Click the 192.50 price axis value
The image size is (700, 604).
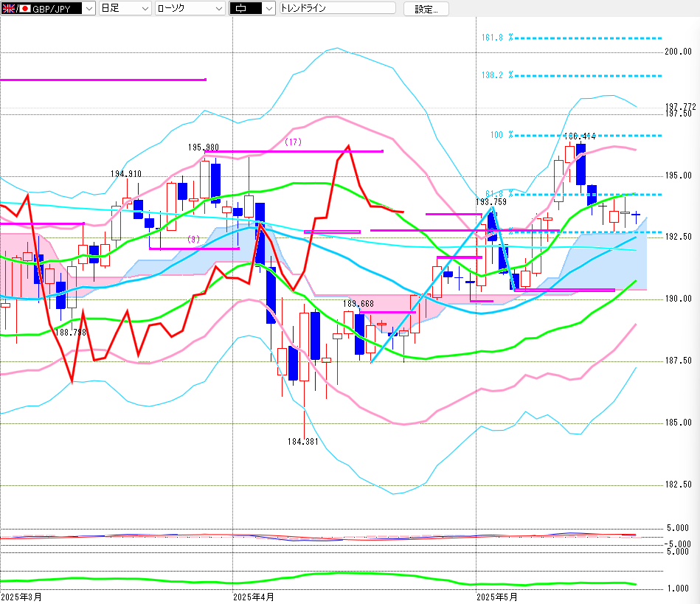tap(678, 237)
